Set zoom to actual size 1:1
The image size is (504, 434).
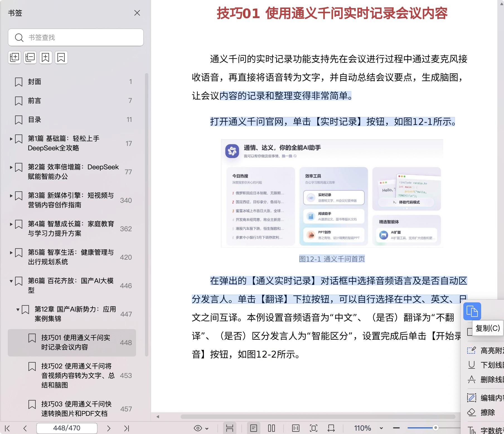click(x=296, y=428)
